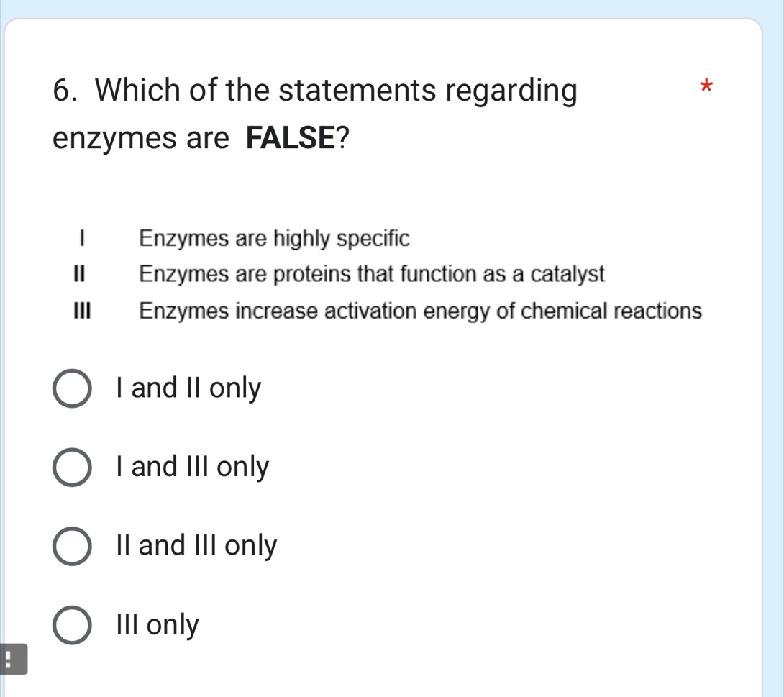Click the "I and II only" answer label
This screenshot has height=697, width=784.
pyautogui.click(x=186, y=388)
